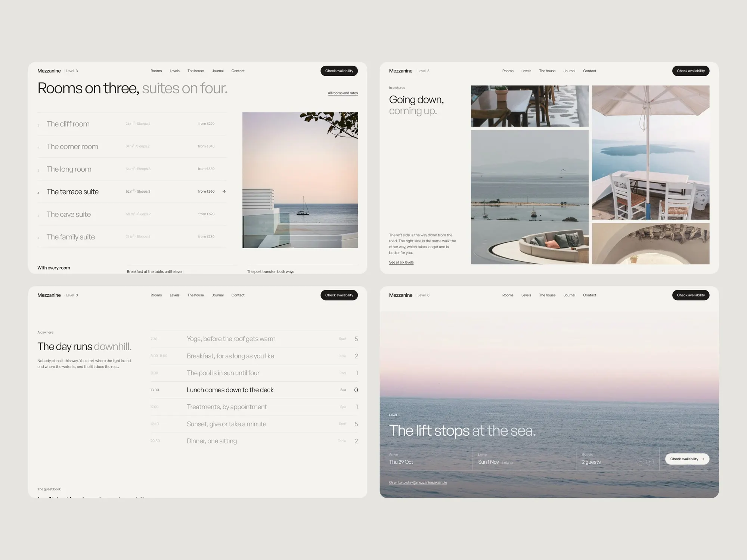Screen dimensions: 747x560
Task: Click Mezzanine logo in the day runs downhill panel
Action: coord(49,295)
